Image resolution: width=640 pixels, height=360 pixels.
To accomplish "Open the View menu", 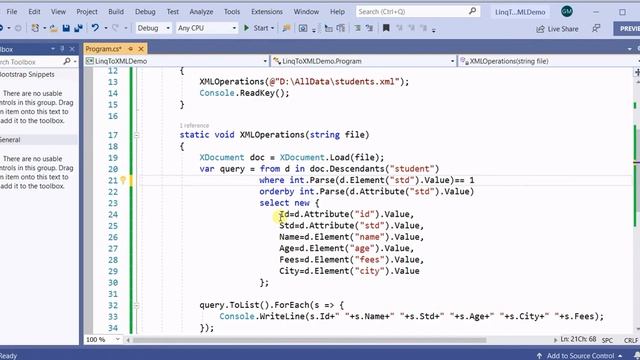I will [58, 11].
